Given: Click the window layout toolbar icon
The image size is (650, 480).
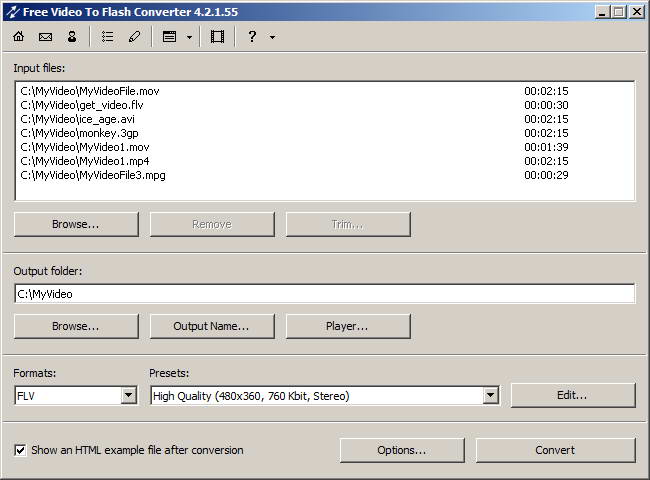Looking at the screenshot, I should 170,37.
